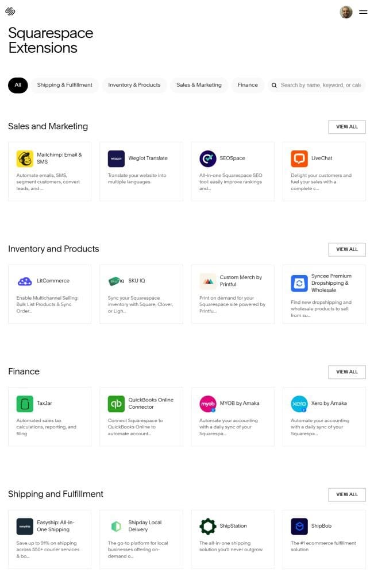Select the ShipBob extension icon
This screenshot has height=588, width=374.
pos(298,525)
